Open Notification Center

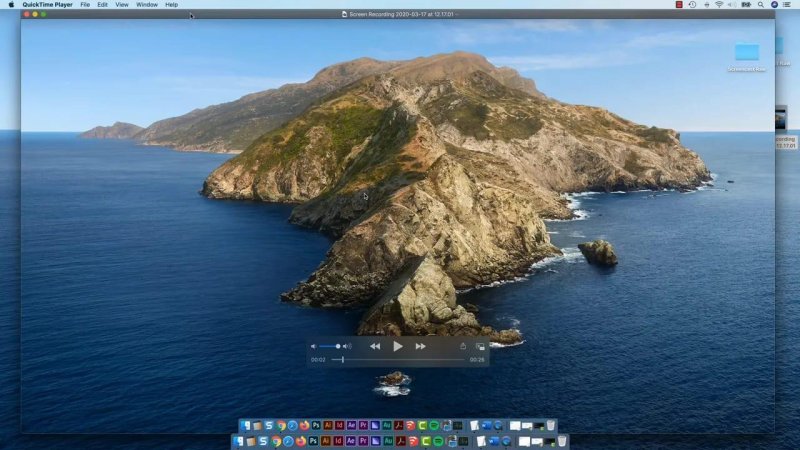[x=787, y=5]
